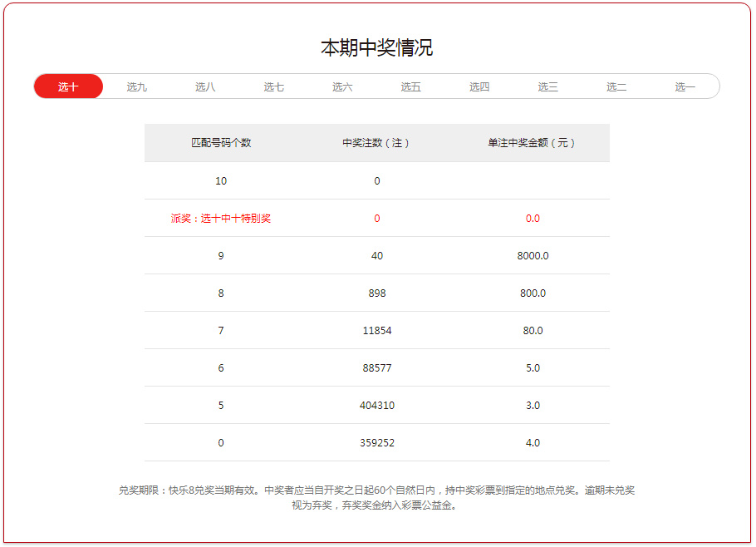Select the 选五 tab
Screen dimensions: 756x547
click(x=410, y=86)
